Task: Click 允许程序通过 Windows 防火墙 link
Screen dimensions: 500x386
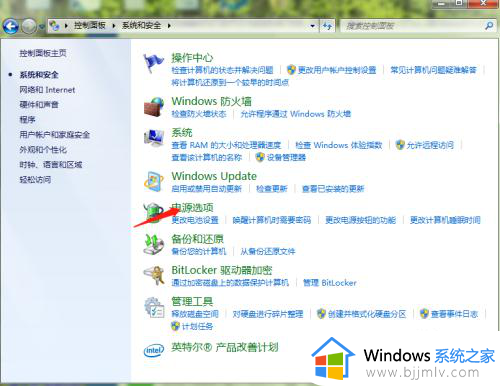Action: click(295, 114)
